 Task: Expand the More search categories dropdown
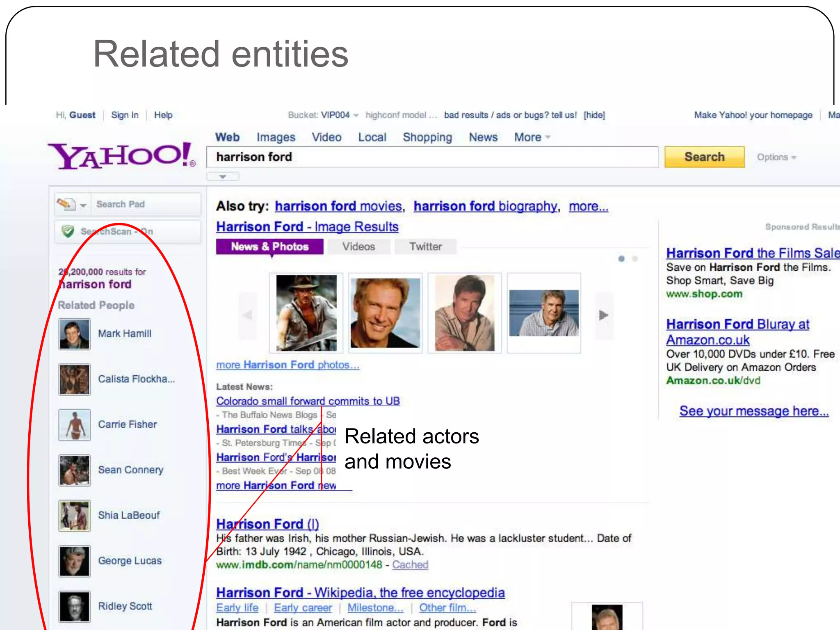point(532,137)
